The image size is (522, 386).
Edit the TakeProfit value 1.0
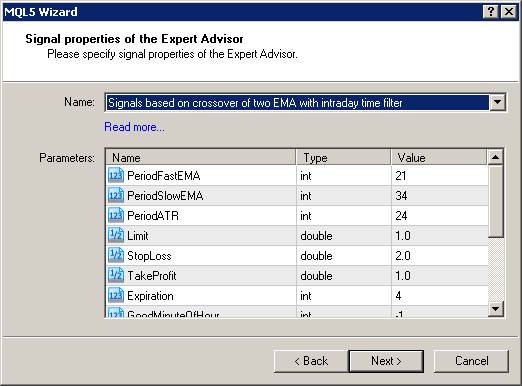[x=440, y=276]
